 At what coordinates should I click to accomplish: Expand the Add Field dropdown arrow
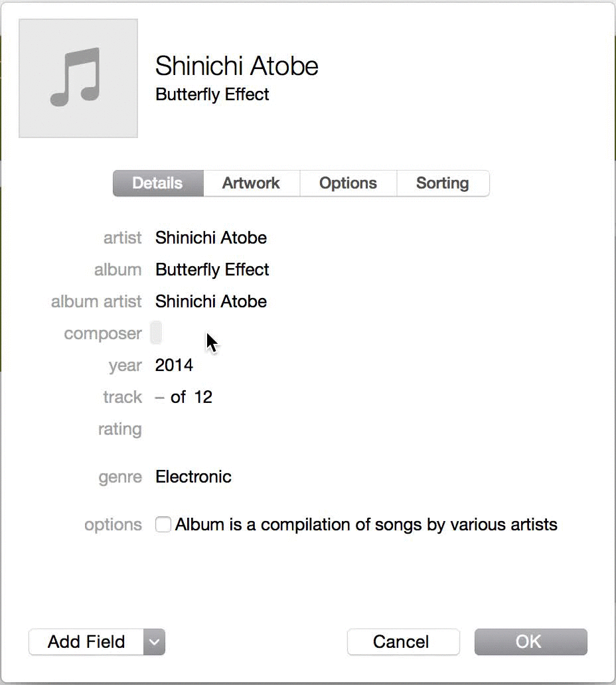(154, 642)
